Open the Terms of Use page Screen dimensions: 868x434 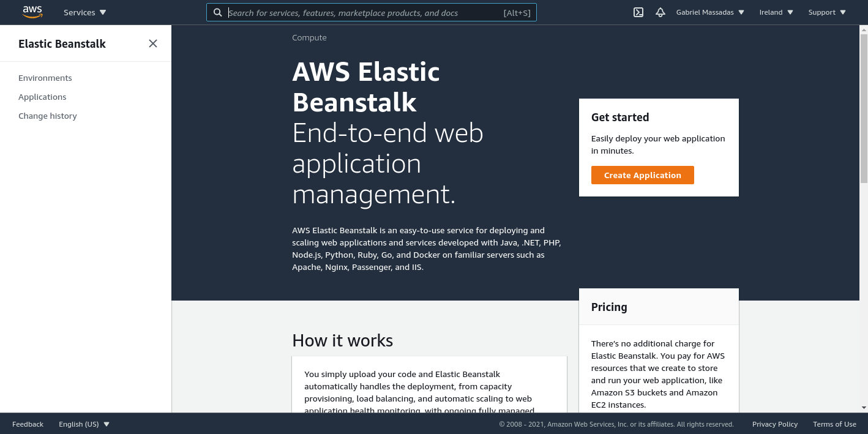(834, 424)
